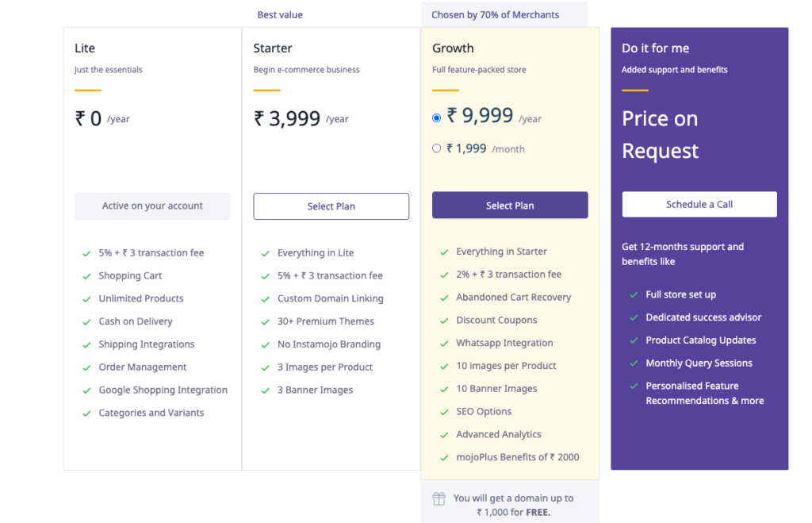Click the gift icon beside free domain note
The image size is (812, 523).
(x=439, y=499)
